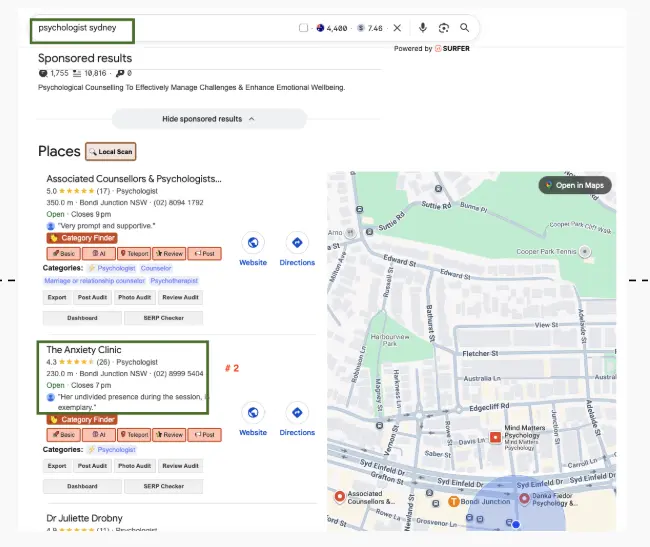Select Marriage or relationship counselor category
The width and height of the screenshot is (650, 547).
pos(95,281)
